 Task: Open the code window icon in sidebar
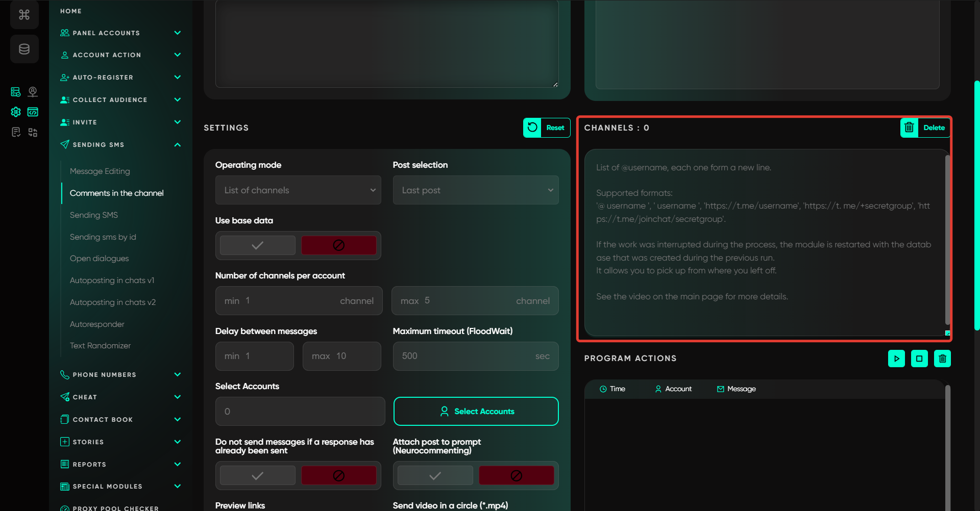pos(33,112)
